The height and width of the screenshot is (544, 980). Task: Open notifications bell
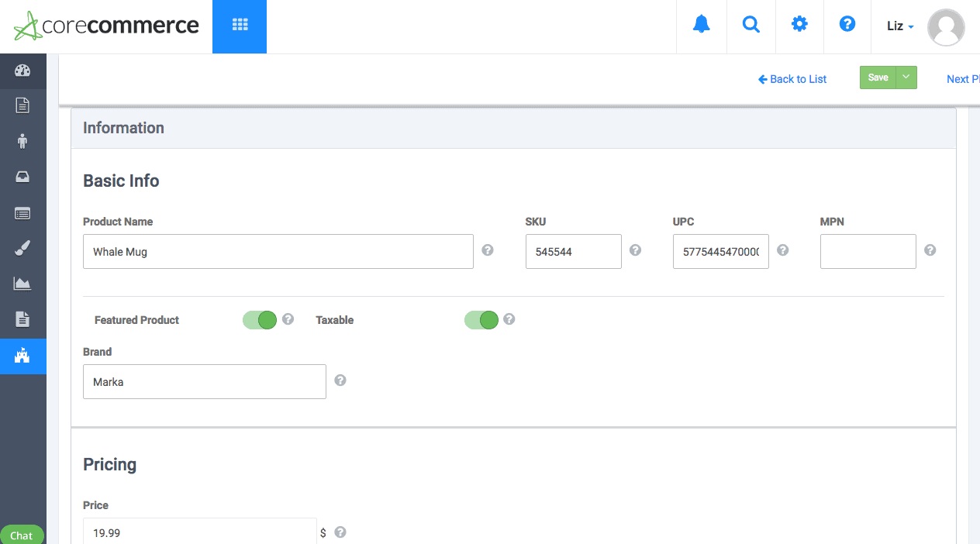click(702, 25)
